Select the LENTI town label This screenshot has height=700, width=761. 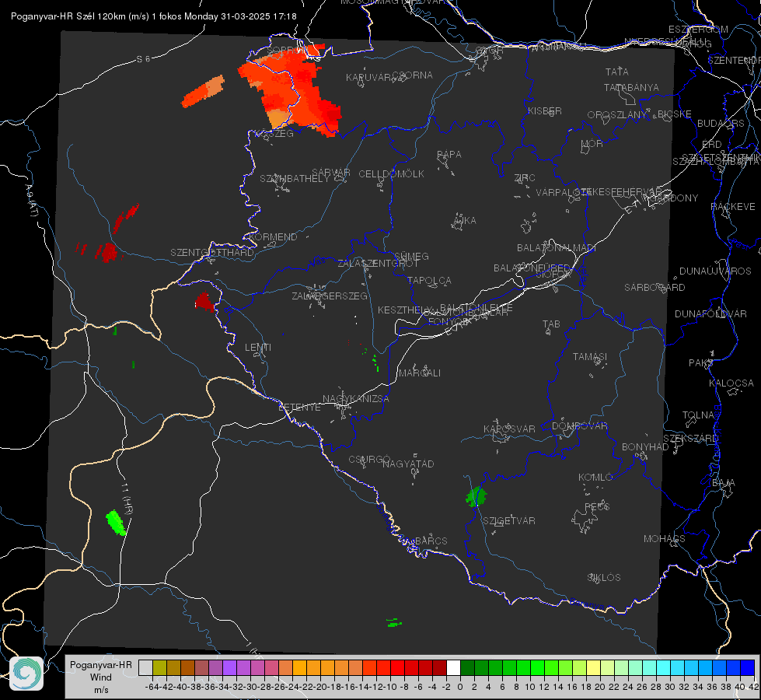click(x=258, y=348)
